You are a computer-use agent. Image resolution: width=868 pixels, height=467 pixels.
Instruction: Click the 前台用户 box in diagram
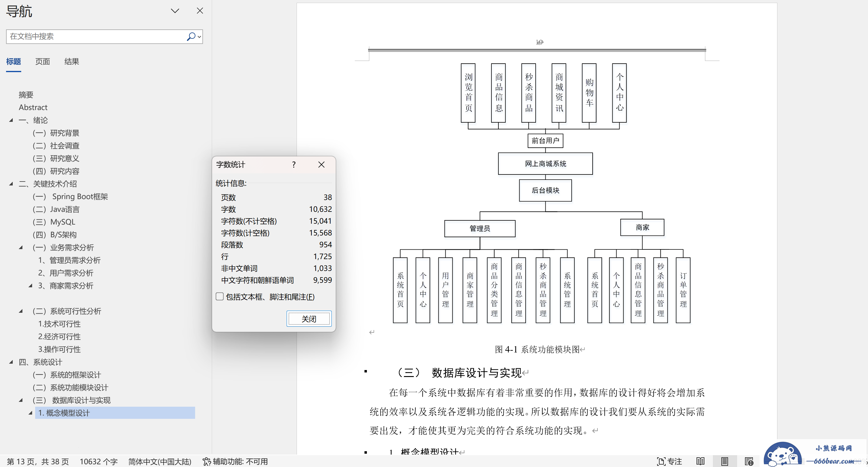click(545, 141)
